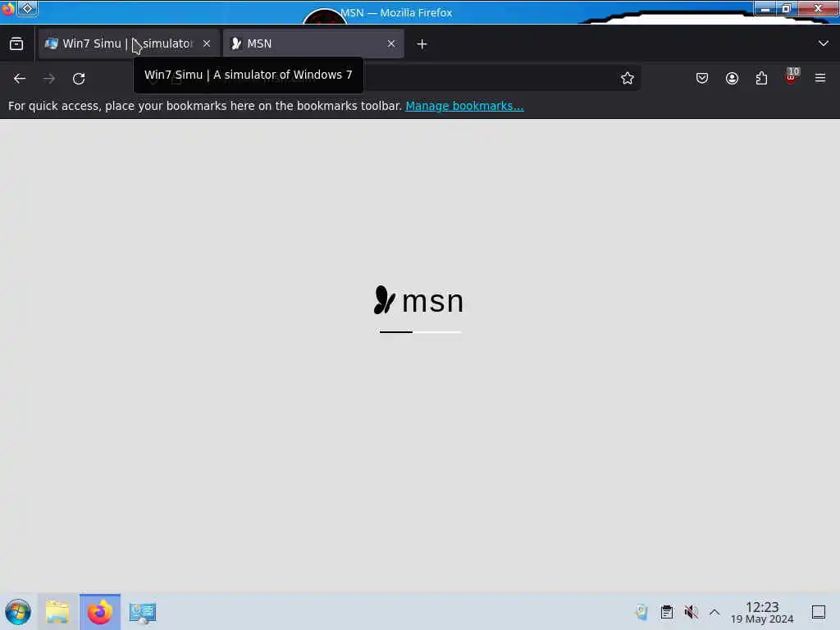Bookmark this page with star icon
Viewport: 840px width, 630px height.
(x=628, y=78)
